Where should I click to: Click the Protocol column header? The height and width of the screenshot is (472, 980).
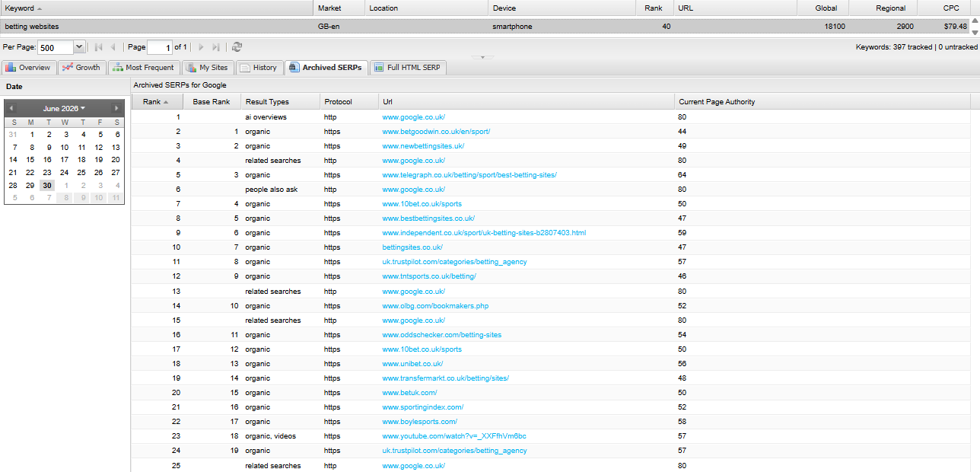pyautogui.click(x=349, y=101)
